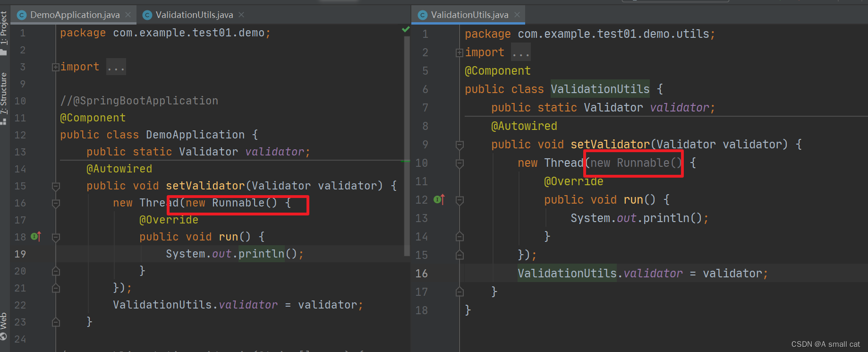The width and height of the screenshot is (868, 352).
Task: Click fold end marker on right line 17
Action: click(460, 292)
